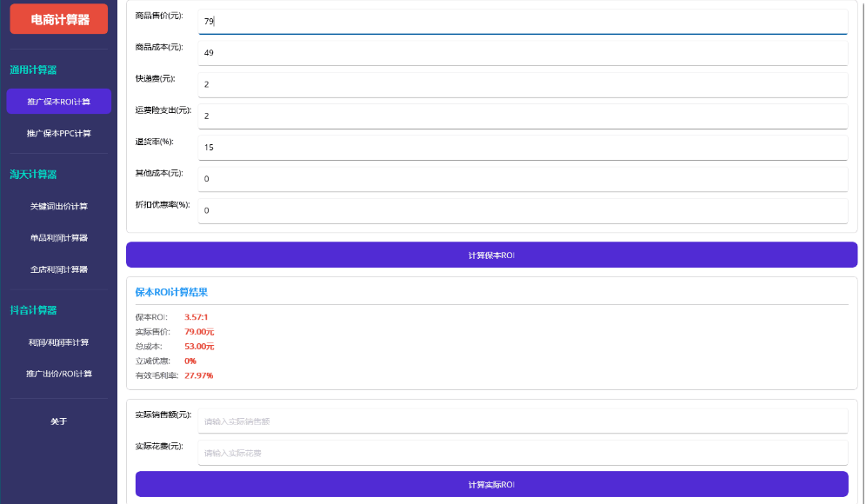This screenshot has width=866, height=504.
Task: Click the 运费险支出 field
Action: click(x=522, y=116)
